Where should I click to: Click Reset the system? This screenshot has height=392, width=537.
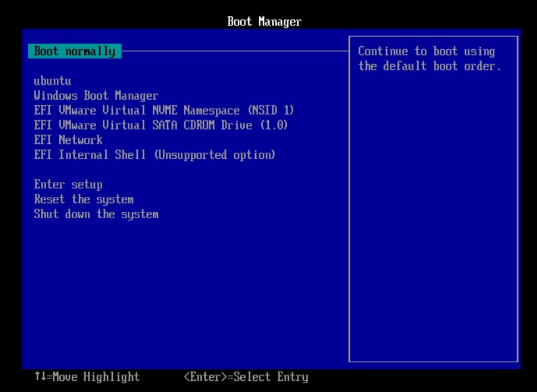[x=84, y=199]
